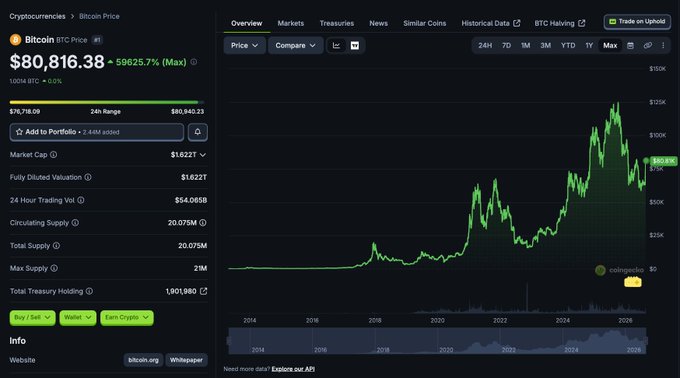Click the $80,816.38 price text
Viewport: 680px width, 378px height.
click(57, 62)
